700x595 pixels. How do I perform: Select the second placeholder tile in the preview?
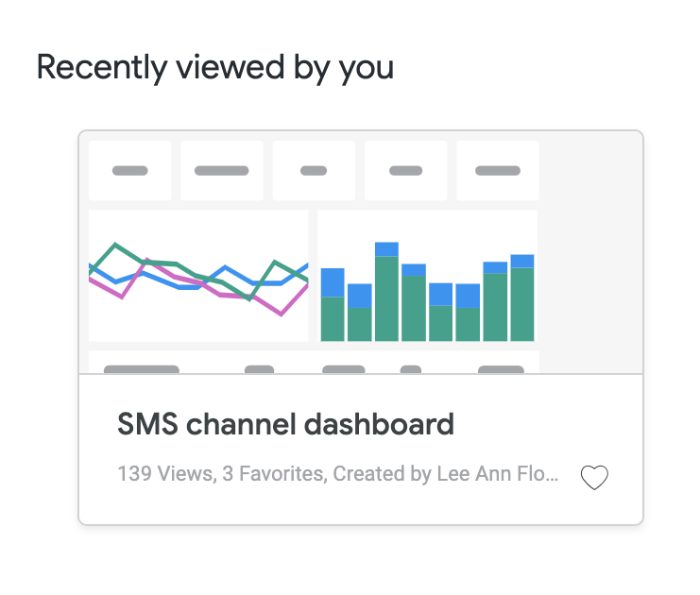pyautogui.click(x=222, y=171)
